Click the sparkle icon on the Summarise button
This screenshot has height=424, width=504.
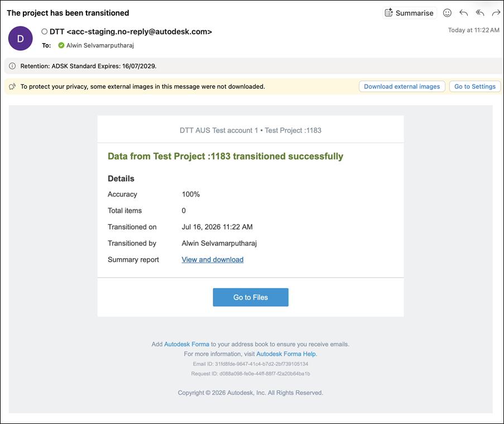point(389,12)
